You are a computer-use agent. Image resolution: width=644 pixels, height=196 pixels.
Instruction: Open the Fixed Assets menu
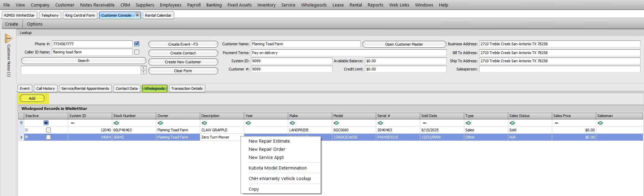pyautogui.click(x=239, y=5)
